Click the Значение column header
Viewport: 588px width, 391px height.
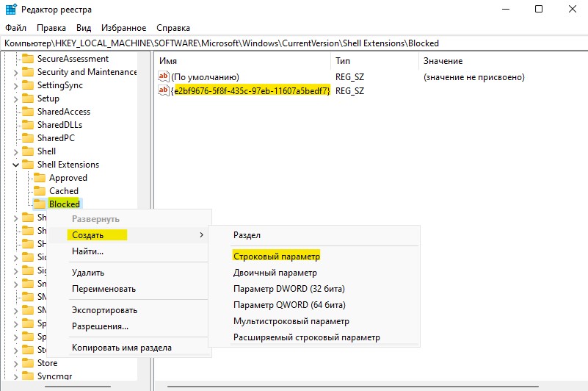click(x=504, y=61)
